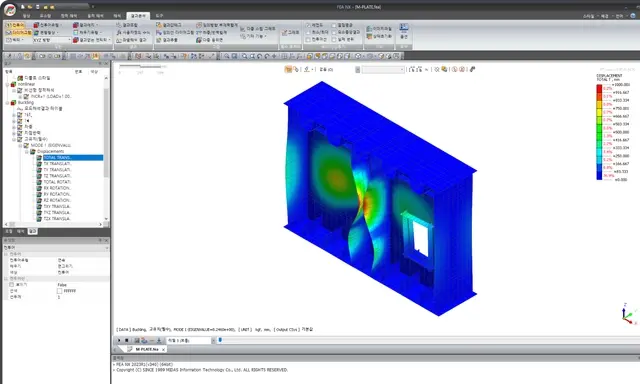
Task: Click the zoom magnifier icon in the view toolbar
Action: [x=227, y=56]
